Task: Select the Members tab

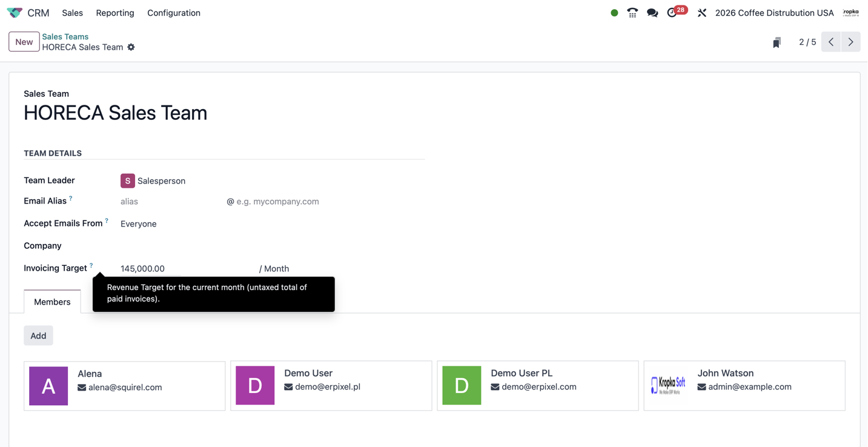Action: 52,302
